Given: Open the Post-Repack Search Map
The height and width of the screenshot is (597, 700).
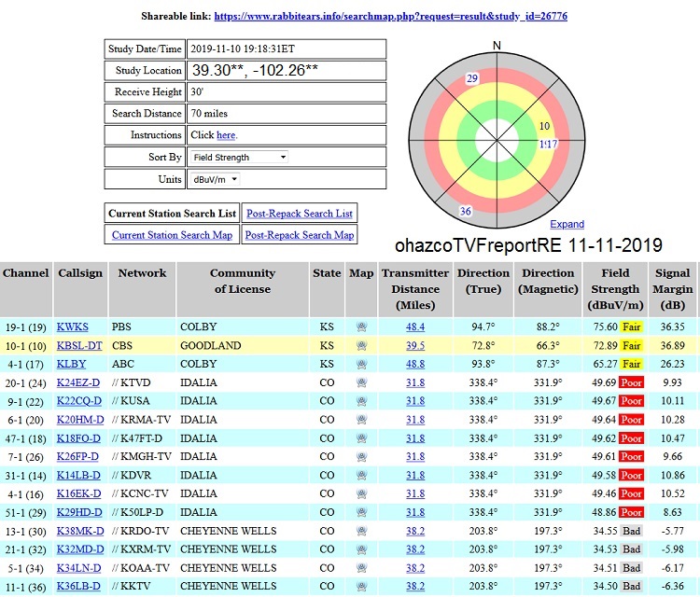Looking at the screenshot, I should [299, 235].
